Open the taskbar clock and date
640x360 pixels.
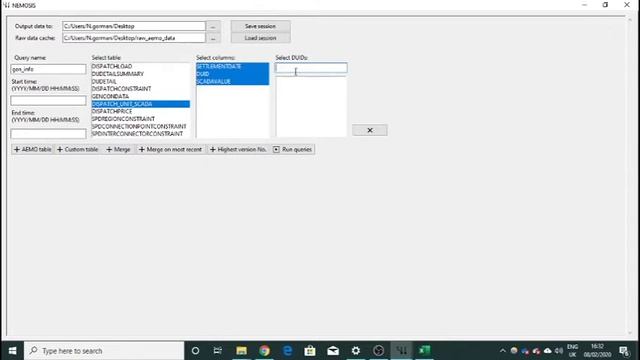coord(597,351)
